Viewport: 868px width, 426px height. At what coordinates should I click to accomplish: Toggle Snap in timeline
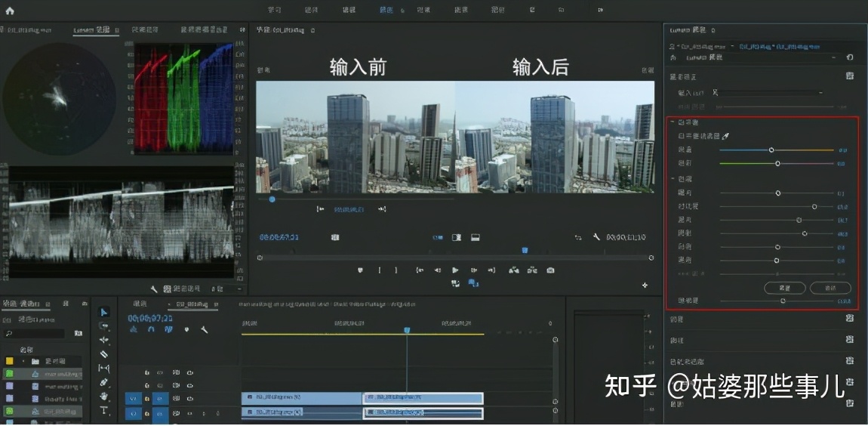tap(150, 329)
